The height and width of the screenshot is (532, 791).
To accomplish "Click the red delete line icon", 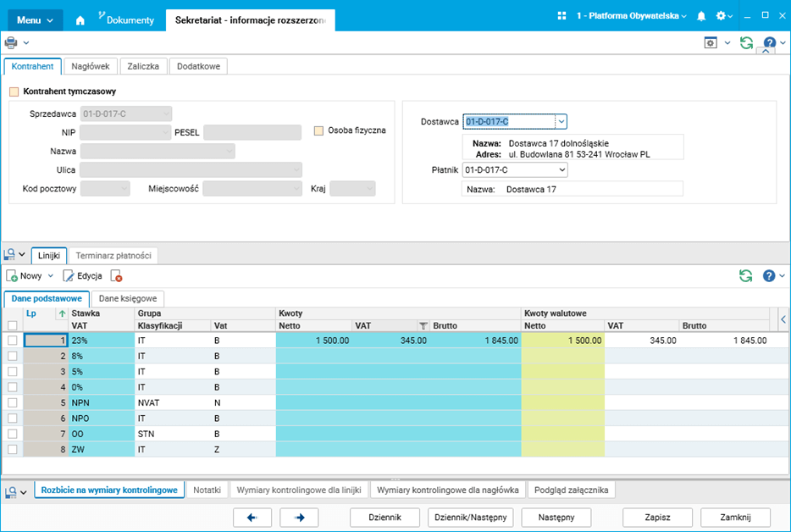I will point(117,276).
